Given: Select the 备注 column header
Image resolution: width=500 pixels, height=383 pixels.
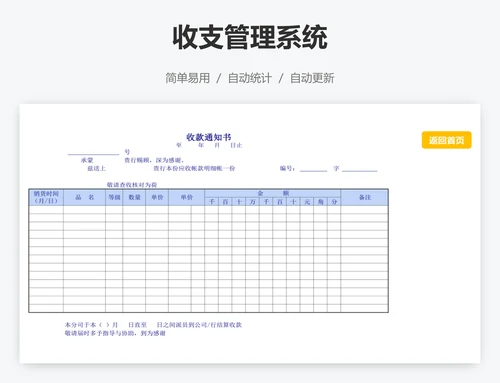Looking at the screenshot, I should pyautogui.click(x=365, y=197).
